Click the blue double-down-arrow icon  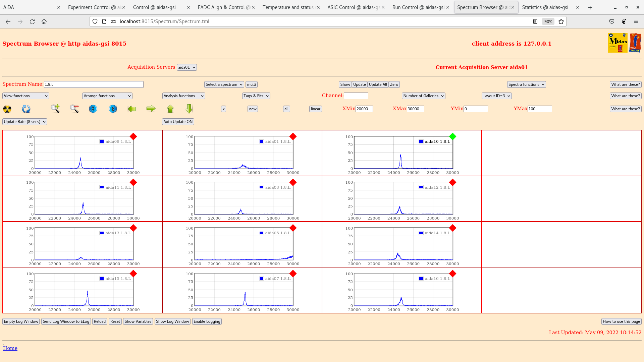pyautogui.click(x=93, y=109)
